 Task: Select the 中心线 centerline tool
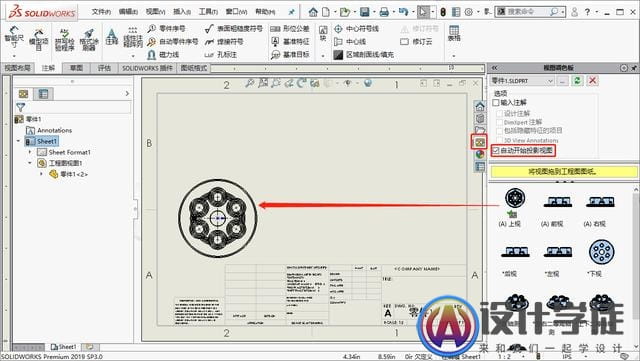(350, 42)
